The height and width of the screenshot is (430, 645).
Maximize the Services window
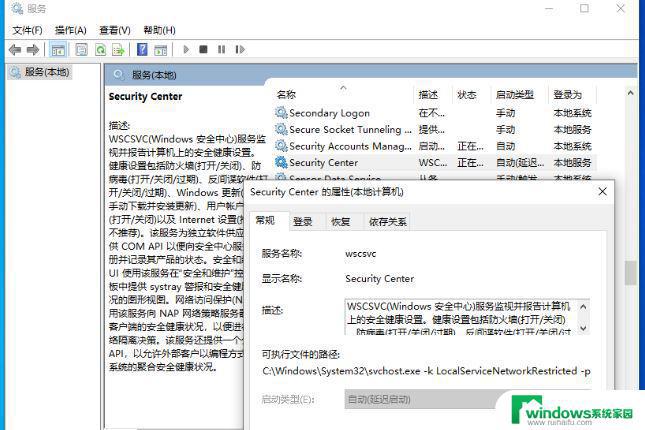(584, 8)
